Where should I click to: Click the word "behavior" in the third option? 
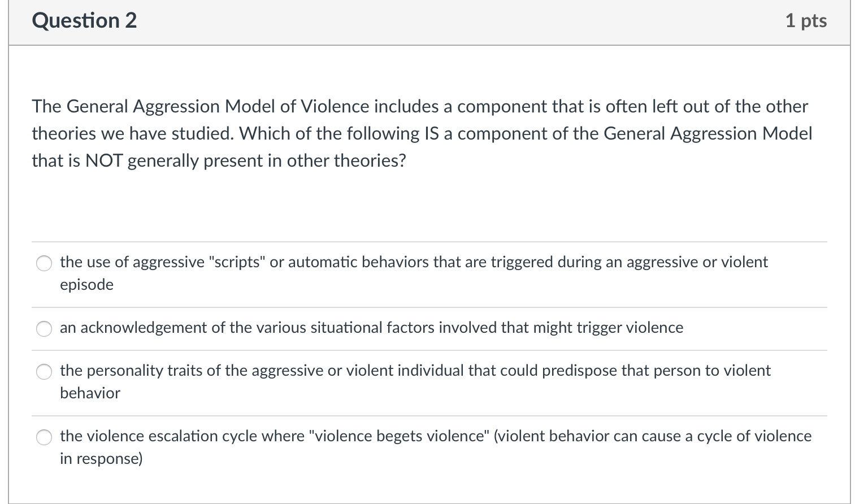(x=89, y=393)
